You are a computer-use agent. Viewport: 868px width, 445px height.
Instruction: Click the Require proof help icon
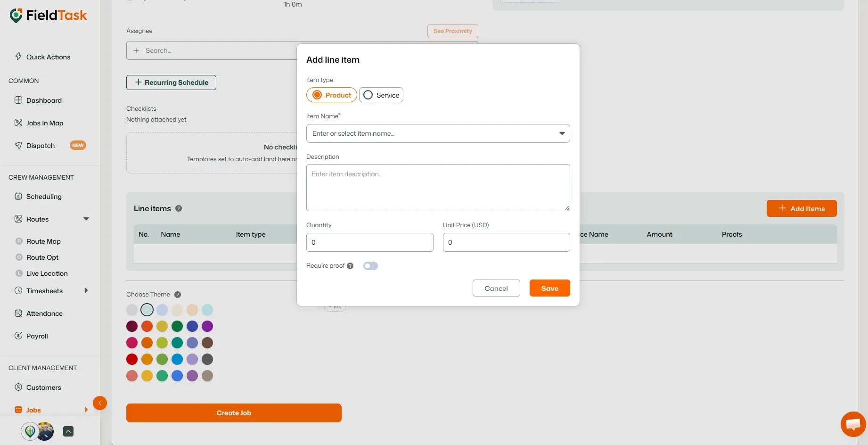tap(350, 266)
